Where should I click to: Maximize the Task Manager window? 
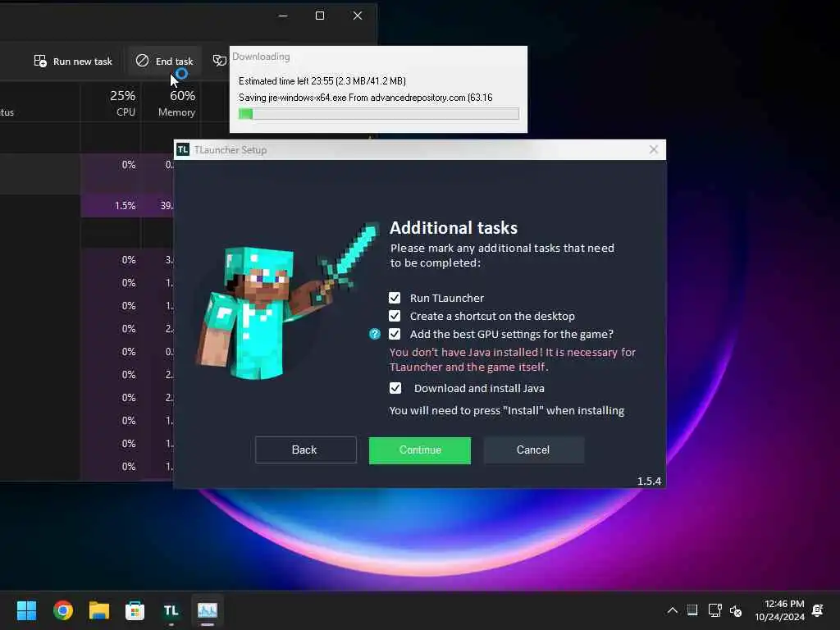pyautogui.click(x=320, y=16)
